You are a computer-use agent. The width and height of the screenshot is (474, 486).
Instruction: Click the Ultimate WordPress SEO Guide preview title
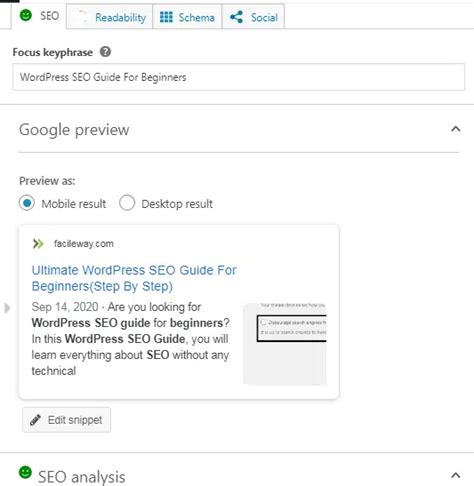[134, 278]
